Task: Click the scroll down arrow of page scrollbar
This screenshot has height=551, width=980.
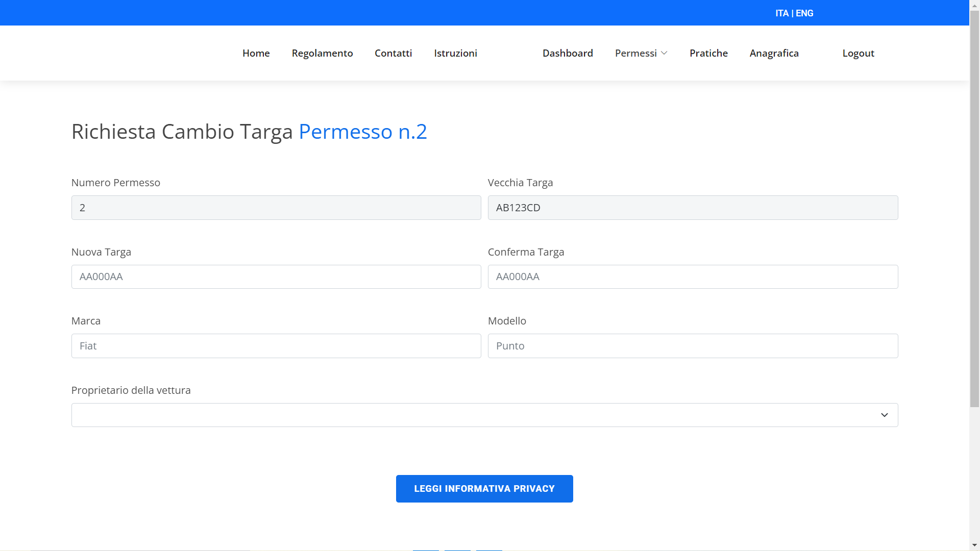Action: [974, 545]
